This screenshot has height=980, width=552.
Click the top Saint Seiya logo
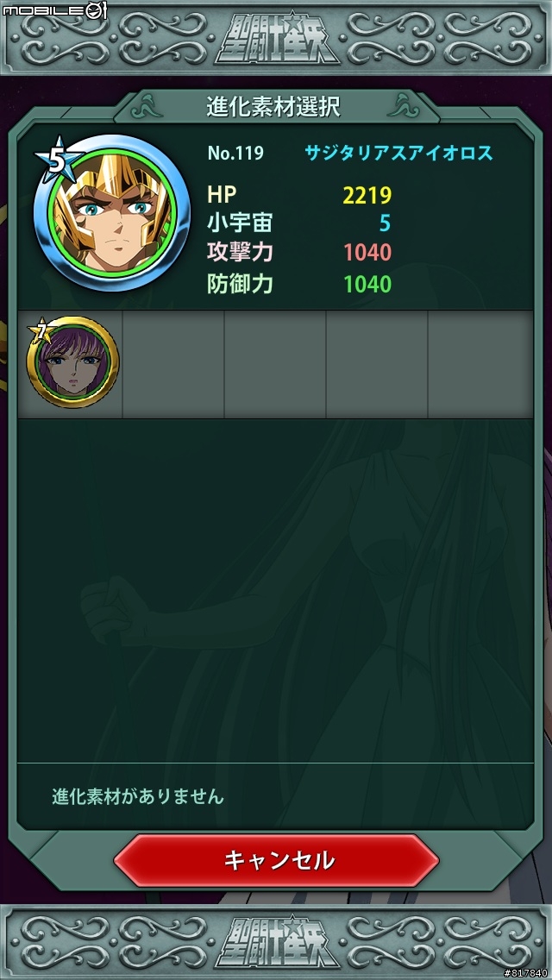click(276, 37)
